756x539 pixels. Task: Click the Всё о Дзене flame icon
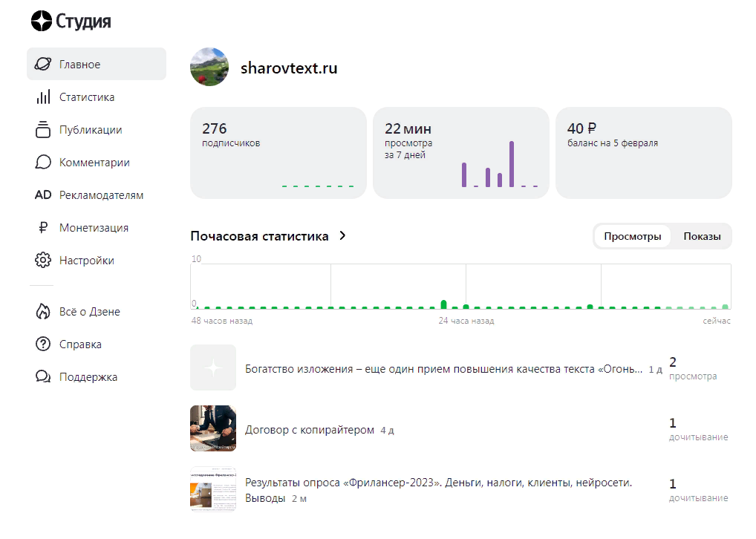click(45, 311)
